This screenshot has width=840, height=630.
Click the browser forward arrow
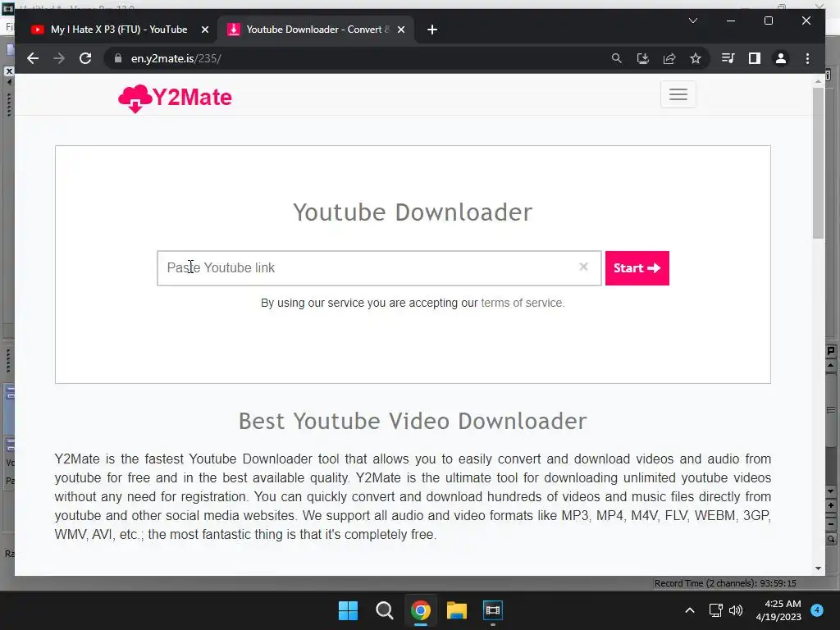pos(59,58)
